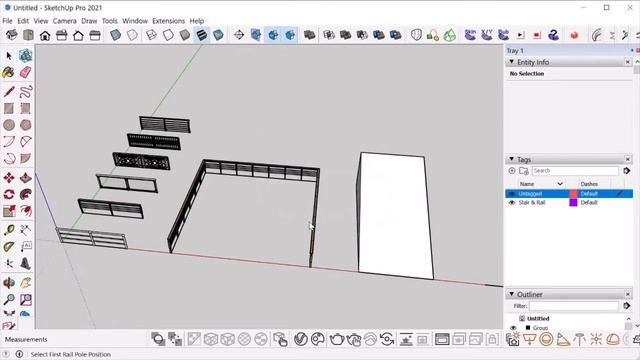This screenshot has width=640, height=360.
Task: Select the Follow Me tool
Action: 25,194
